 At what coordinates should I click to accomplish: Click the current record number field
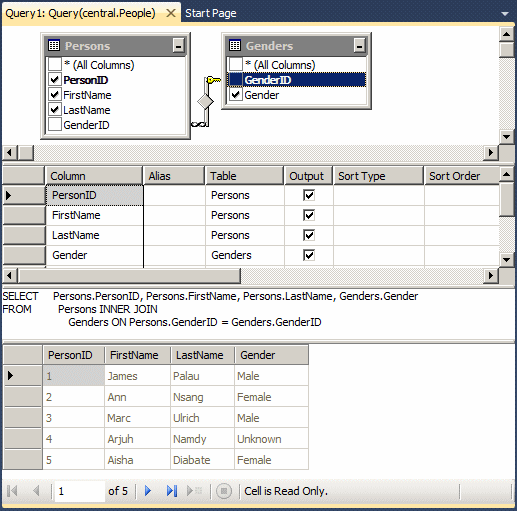[79, 491]
